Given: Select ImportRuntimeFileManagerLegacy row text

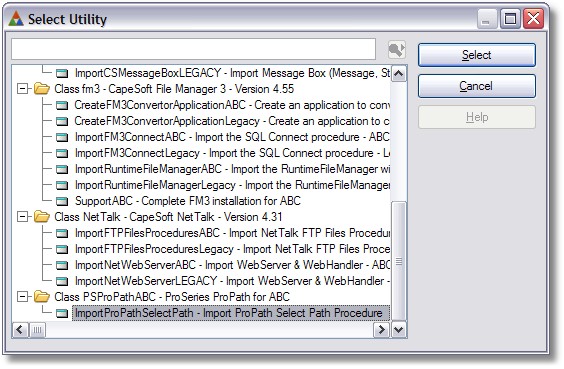Looking at the screenshot, I should tap(232, 185).
